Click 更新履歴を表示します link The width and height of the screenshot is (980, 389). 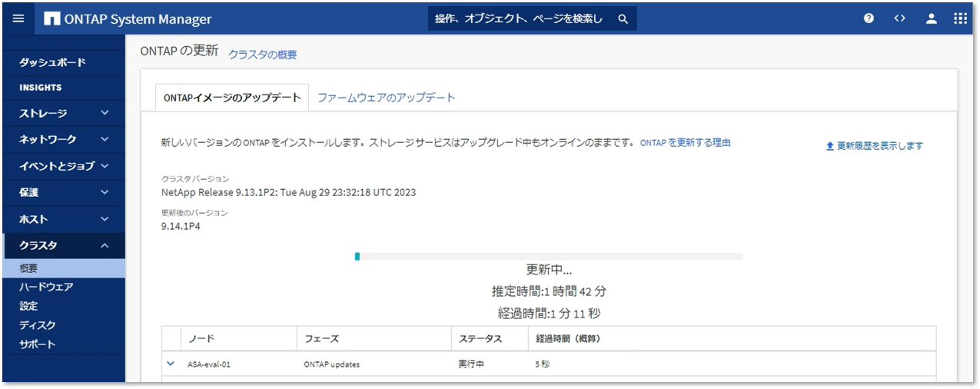(x=880, y=146)
